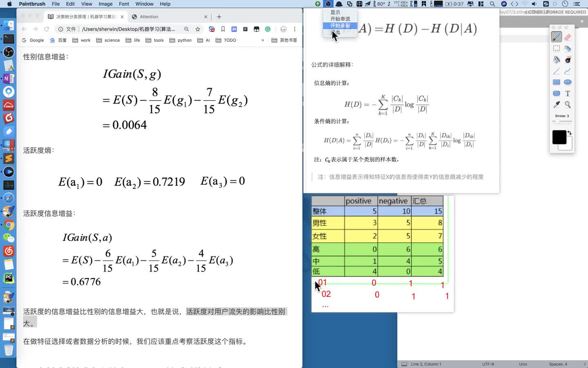Open the File menu
Screen dimensions: 588x368
(56, 4)
